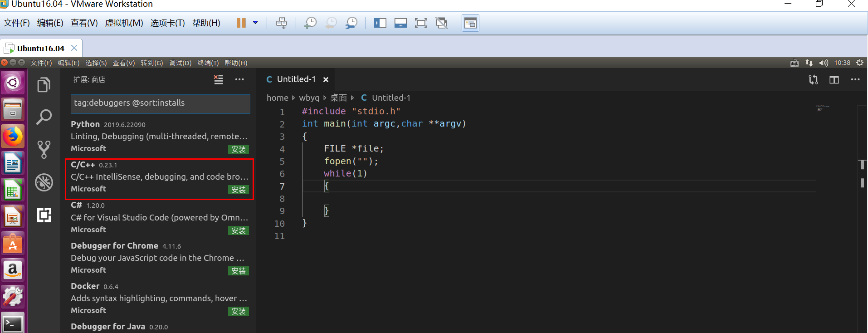Split the editor to the right
This screenshot has width=868, height=333.
[x=834, y=80]
